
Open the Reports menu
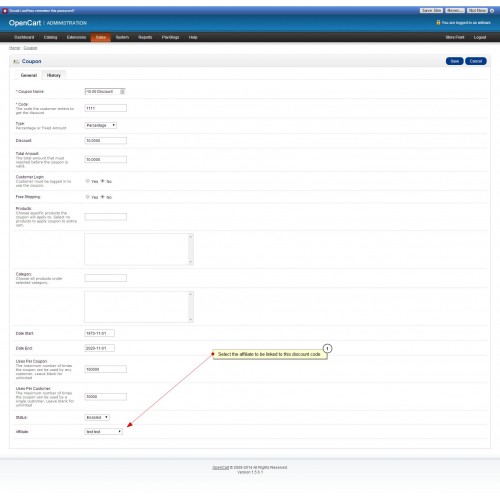coord(145,37)
